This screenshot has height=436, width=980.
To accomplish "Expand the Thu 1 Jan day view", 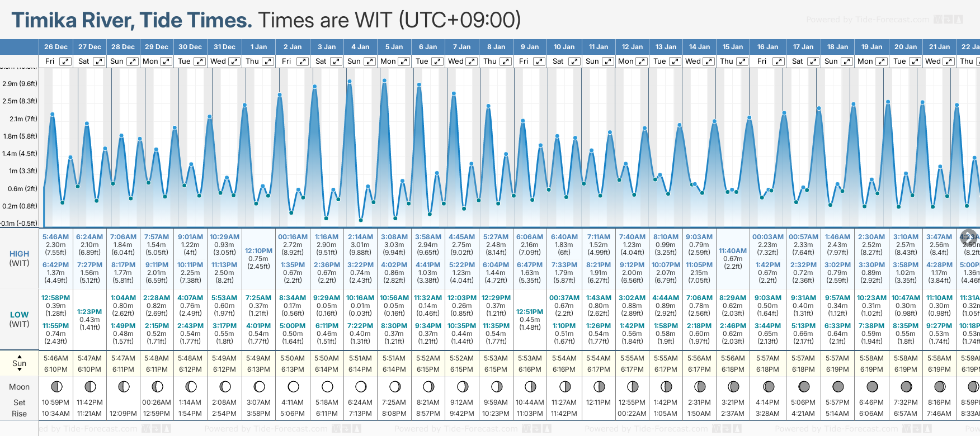I will pyautogui.click(x=268, y=61).
